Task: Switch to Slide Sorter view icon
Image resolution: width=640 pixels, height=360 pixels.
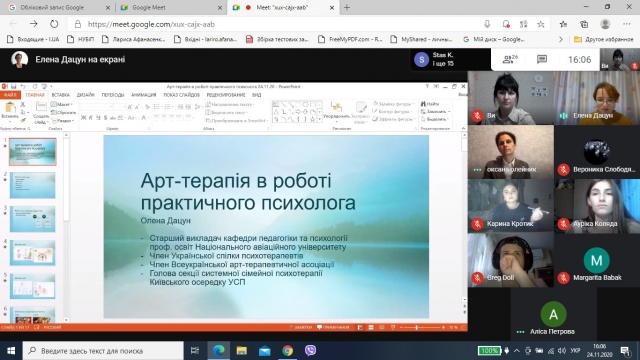Action: (x=371, y=327)
